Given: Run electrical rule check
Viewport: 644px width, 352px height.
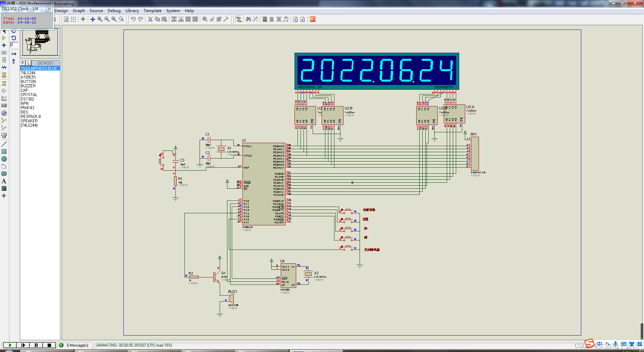Looking at the screenshot, I should point(303,19).
